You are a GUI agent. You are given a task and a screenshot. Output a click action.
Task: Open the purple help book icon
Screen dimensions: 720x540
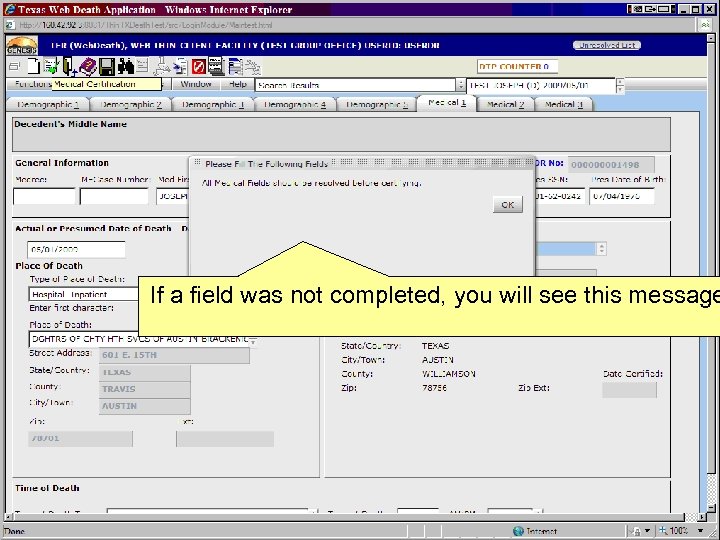87,67
